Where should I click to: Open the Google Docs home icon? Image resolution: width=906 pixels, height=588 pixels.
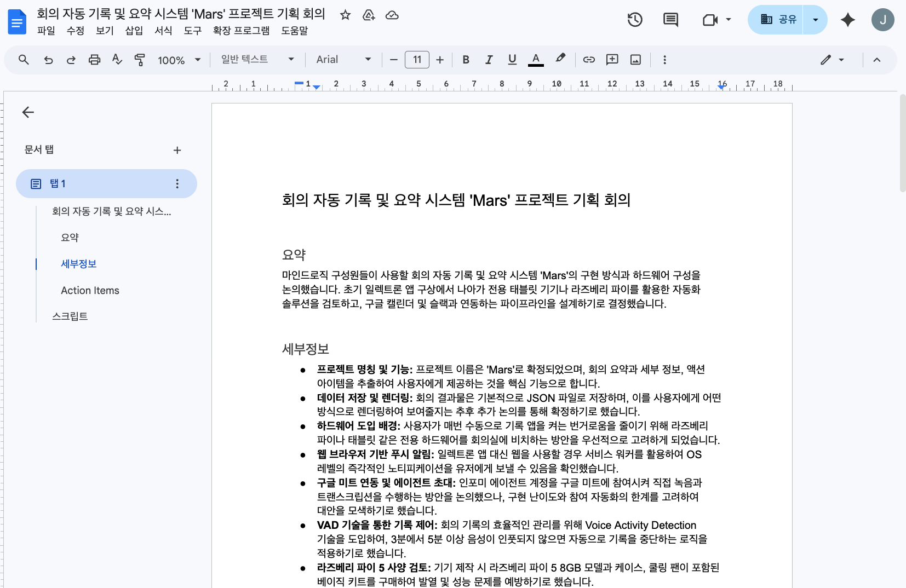(x=17, y=22)
